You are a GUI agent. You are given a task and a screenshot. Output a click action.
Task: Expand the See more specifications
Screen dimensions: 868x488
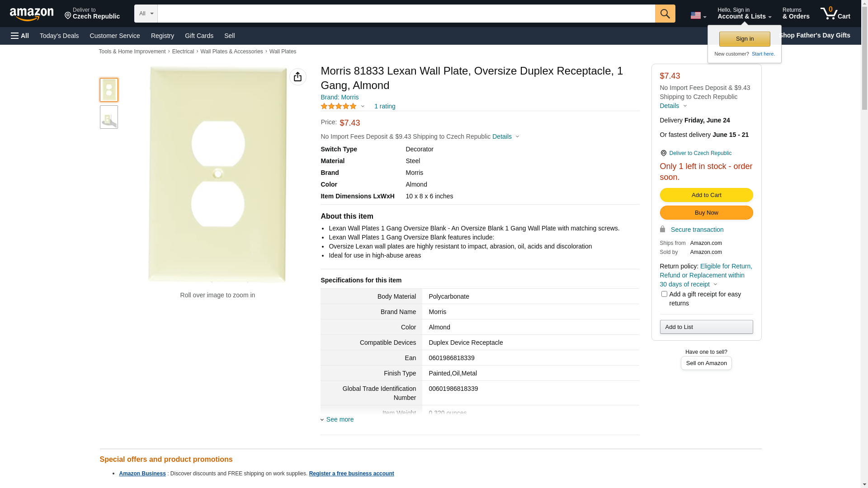(x=340, y=419)
